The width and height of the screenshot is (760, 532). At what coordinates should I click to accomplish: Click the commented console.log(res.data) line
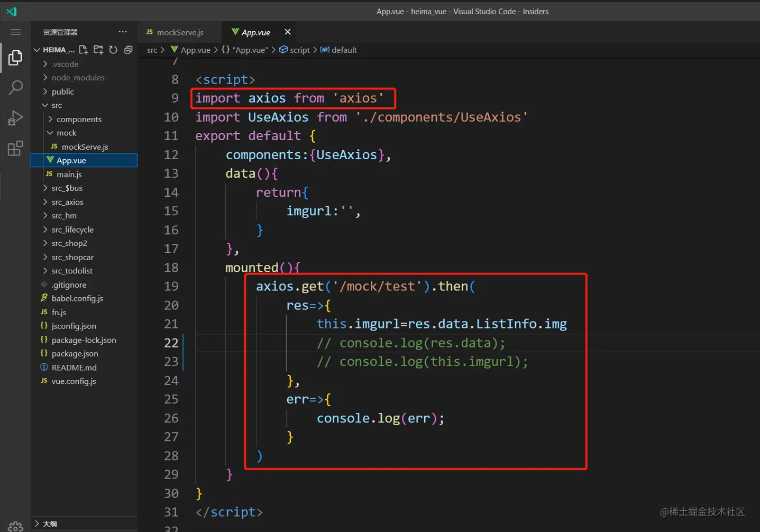tap(411, 343)
